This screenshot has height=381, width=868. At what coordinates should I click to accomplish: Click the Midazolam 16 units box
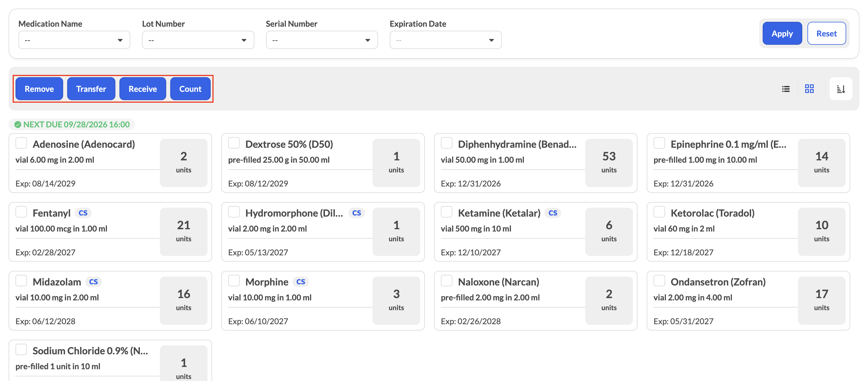(x=184, y=300)
